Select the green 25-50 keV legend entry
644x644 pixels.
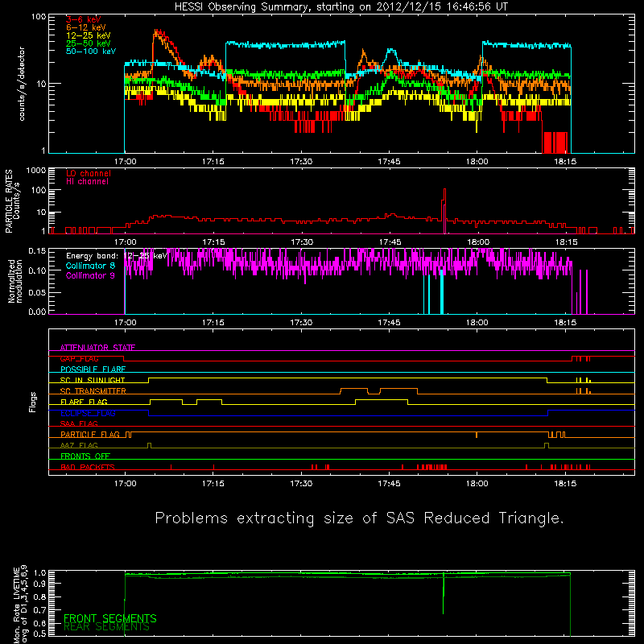(89, 43)
